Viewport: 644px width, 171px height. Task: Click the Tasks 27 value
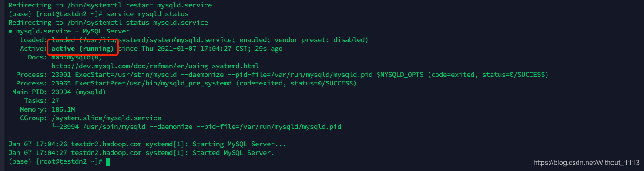55,101
